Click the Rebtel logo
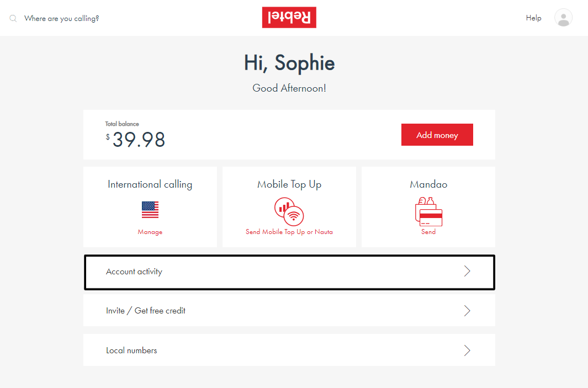 click(x=289, y=18)
